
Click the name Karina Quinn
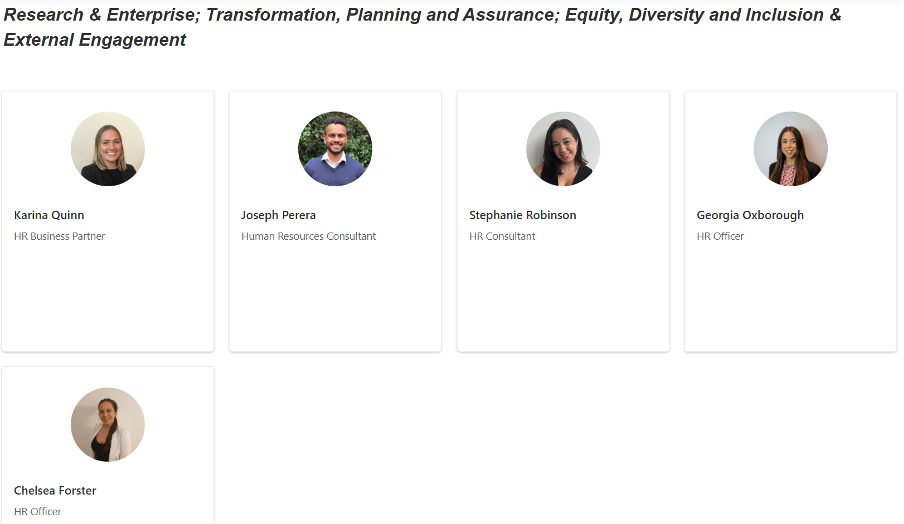coord(49,215)
